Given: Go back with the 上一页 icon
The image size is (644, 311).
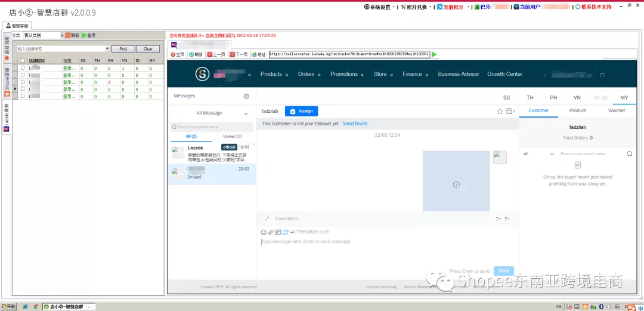Looking at the screenshot, I should coord(209,54).
